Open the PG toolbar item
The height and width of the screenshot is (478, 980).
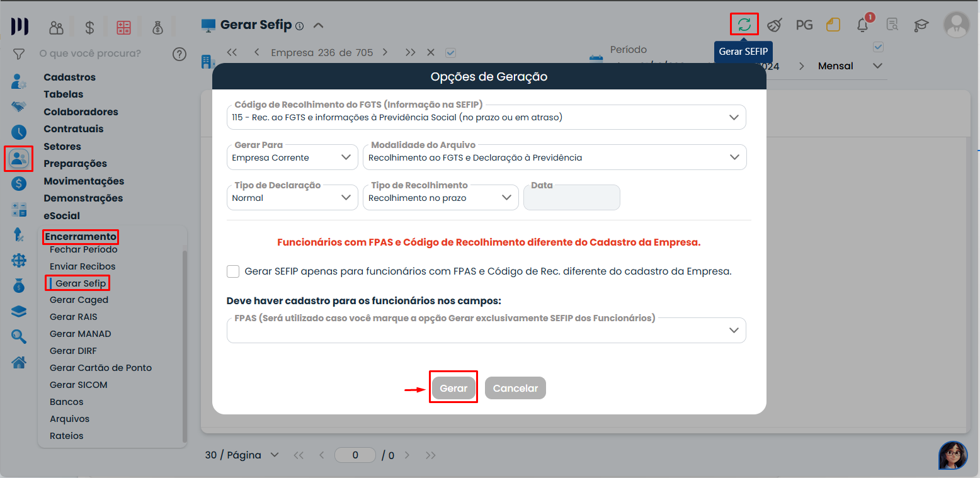804,25
